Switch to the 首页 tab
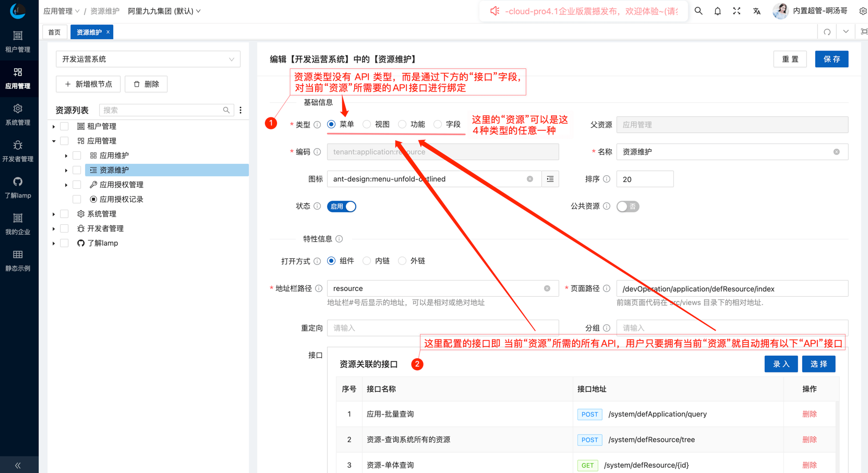 54,32
